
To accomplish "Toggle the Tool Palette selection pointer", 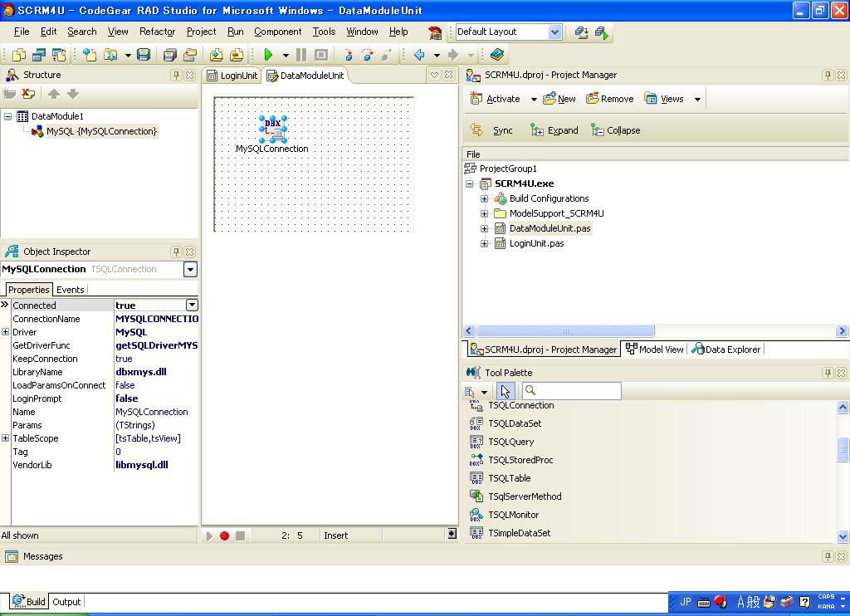I will pos(506,391).
